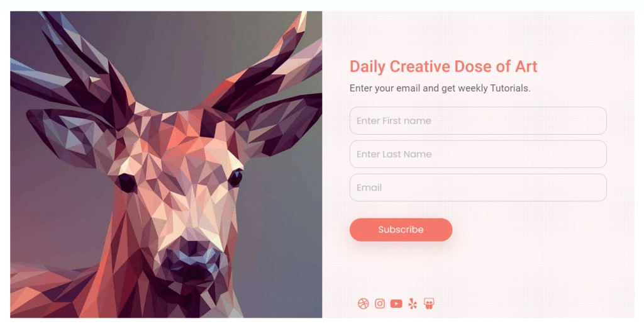Click the Daily Creative Dose of Art heading
The image size is (644, 331).
click(x=443, y=67)
